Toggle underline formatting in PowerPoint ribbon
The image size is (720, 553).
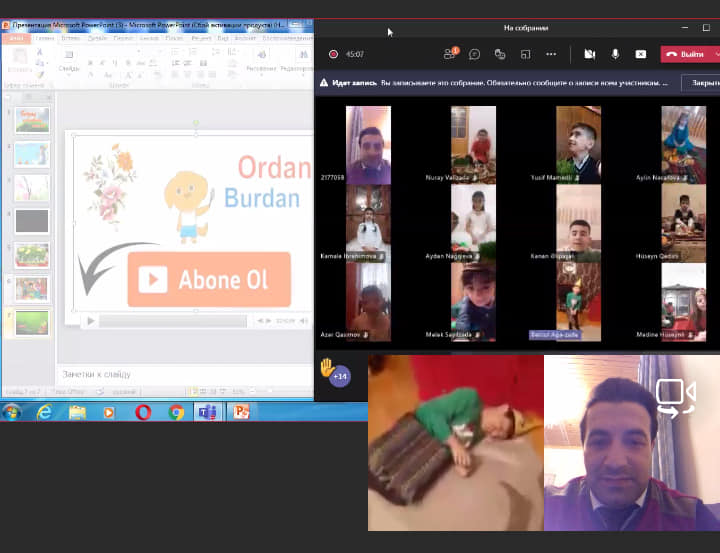[x=115, y=63]
